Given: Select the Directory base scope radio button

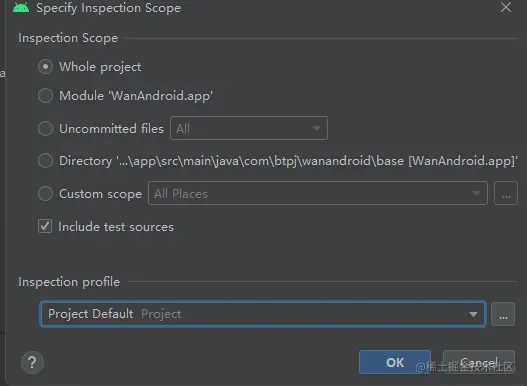Looking at the screenshot, I should 45,161.
